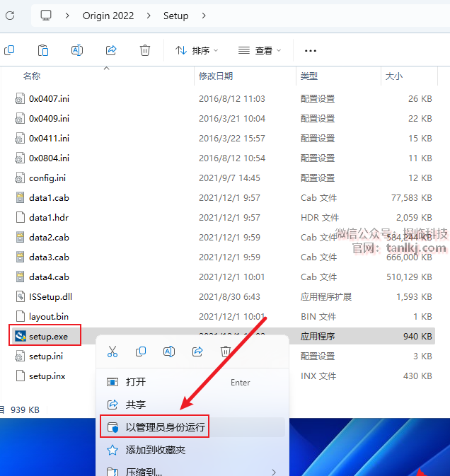The height and width of the screenshot is (476, 450).
Task: Click the Setup breadcrumb segment
Action: (175, 16)
